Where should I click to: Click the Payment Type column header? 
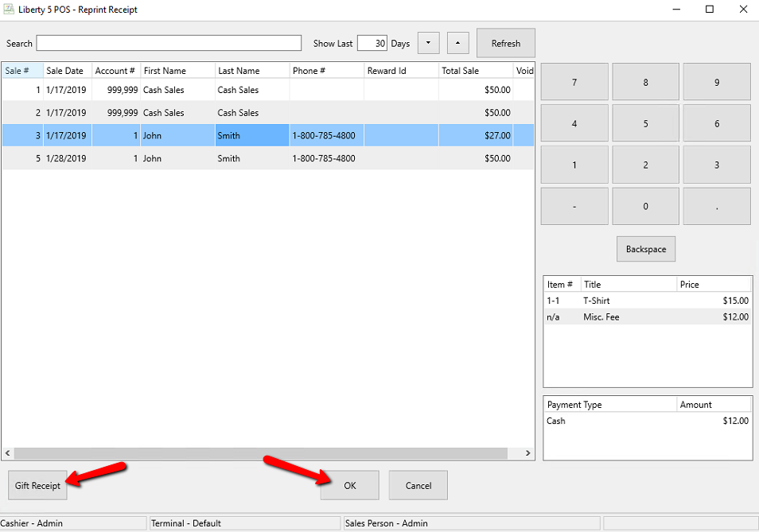(610, 404)
